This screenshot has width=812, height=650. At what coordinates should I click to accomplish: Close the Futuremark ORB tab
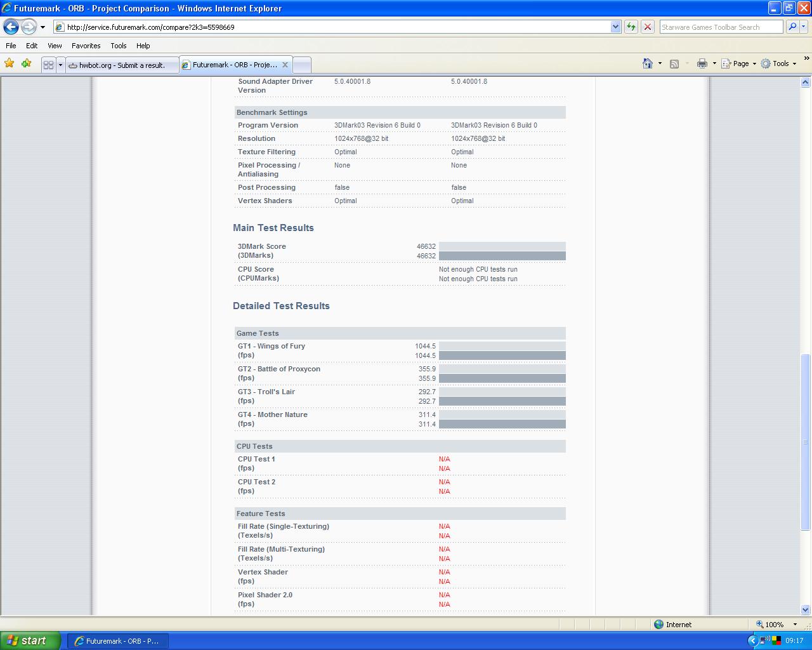coord(285,65)
